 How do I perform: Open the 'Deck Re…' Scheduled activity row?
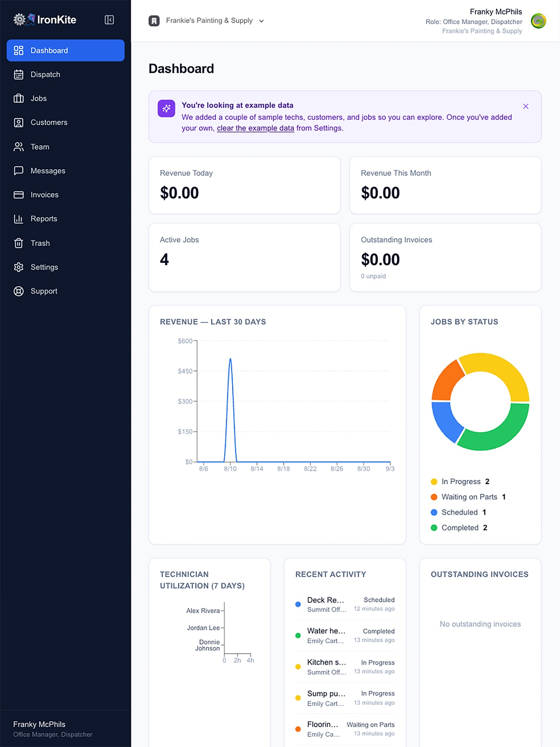point(345,604)
